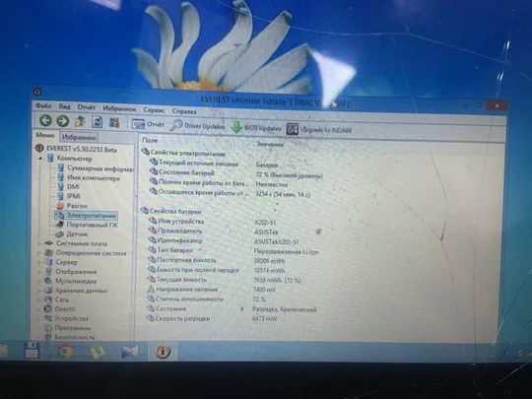The width and height of the screenshot is (532, 399).
Task: Click the green Forward arrow button
Action: 62,121
